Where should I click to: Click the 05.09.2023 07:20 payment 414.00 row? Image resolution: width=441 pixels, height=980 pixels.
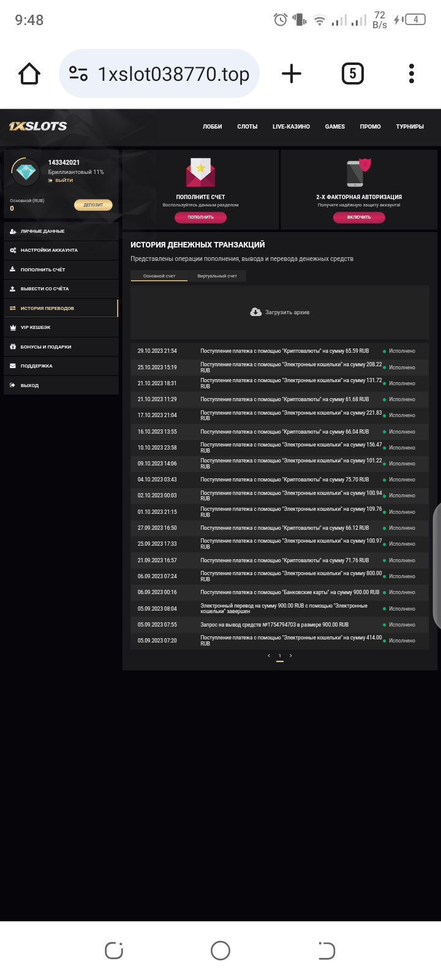click(x=280, y=641)
